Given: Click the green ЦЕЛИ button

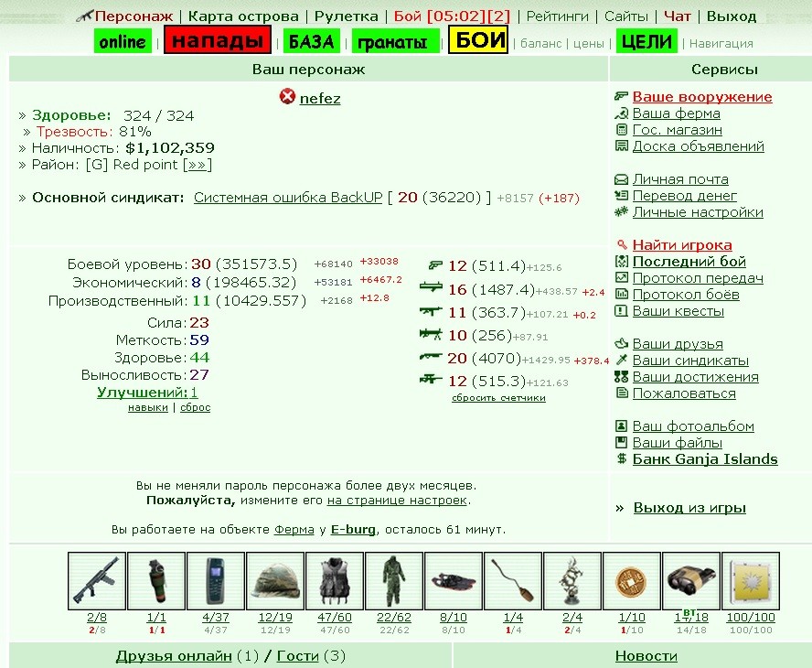Looking at the screenshot, I should coord(646,41).
